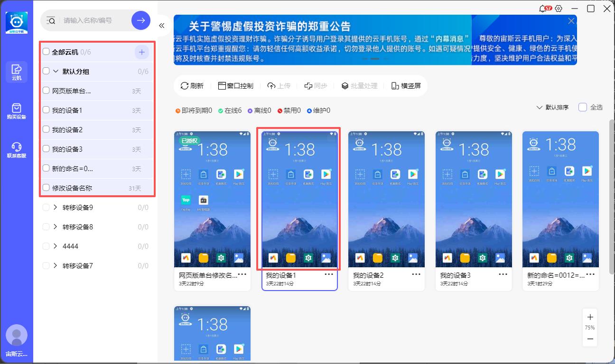Open the 联系客服 support page
Viewport: 615px width, 364px height.
(x=17, y=149)
